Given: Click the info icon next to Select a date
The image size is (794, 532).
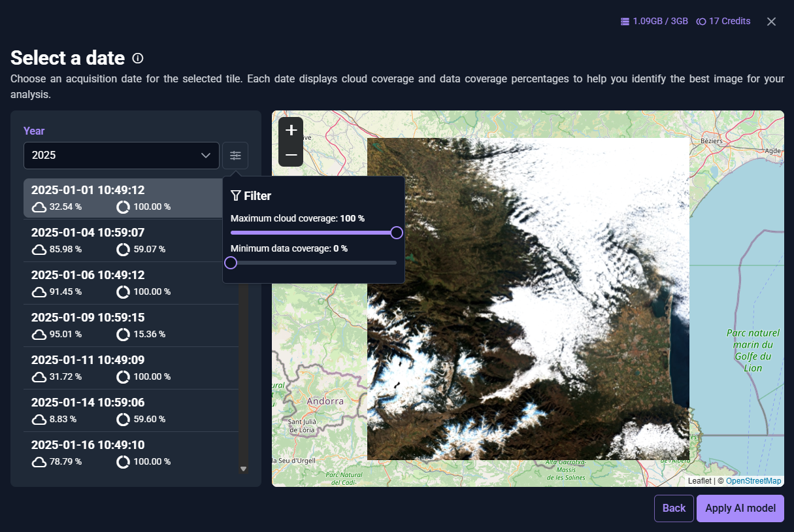Looking at the screenshot, I should point(137,58).
